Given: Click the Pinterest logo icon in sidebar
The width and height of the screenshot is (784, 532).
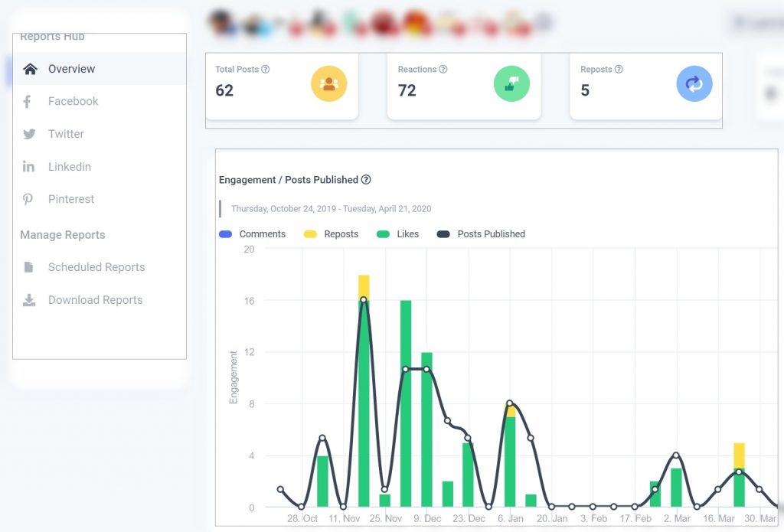Looking at the screenshot, I should pyautogui.click(x=28, y=199).
